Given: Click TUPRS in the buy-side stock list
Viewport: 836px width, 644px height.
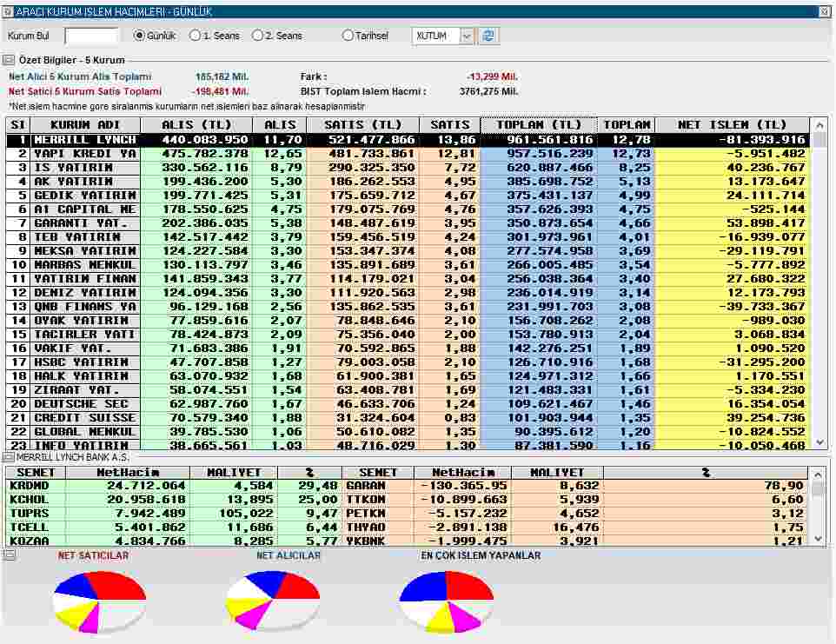Looking at the screenshot, I should 30,513.
